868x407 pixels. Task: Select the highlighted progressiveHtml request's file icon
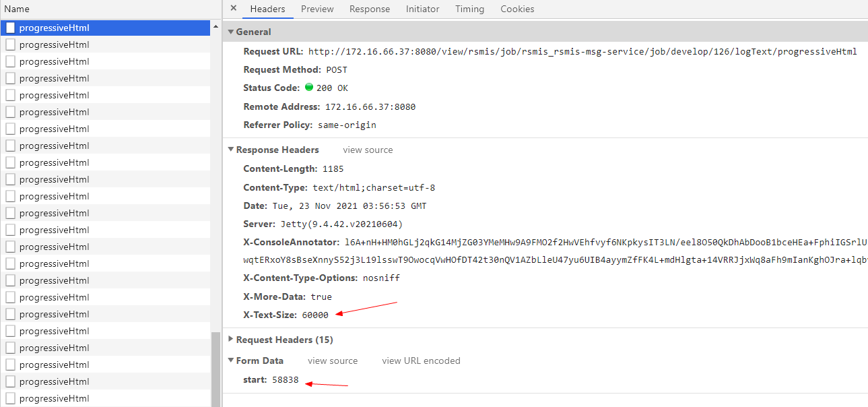tap(11, 28)
